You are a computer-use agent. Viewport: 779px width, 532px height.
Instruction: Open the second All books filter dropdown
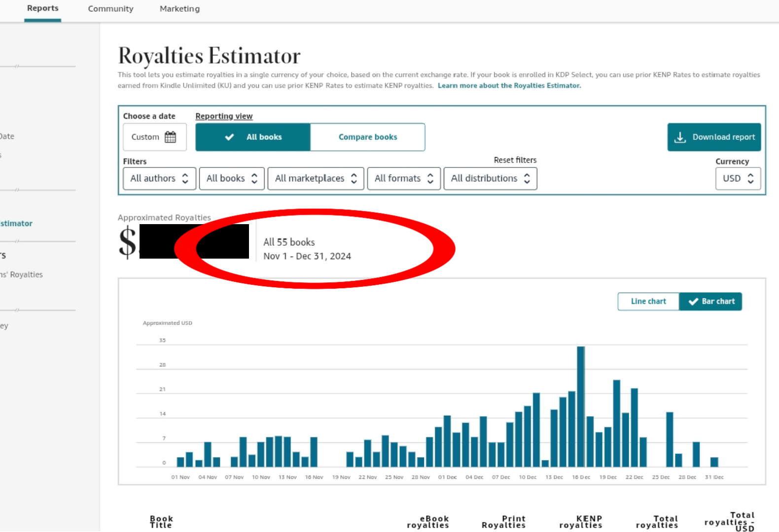[x=232, y=178]
